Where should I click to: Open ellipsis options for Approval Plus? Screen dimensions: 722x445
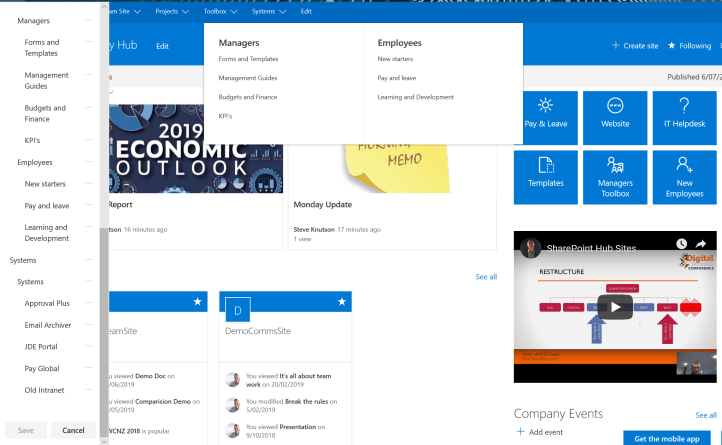[x=89, y=303]
